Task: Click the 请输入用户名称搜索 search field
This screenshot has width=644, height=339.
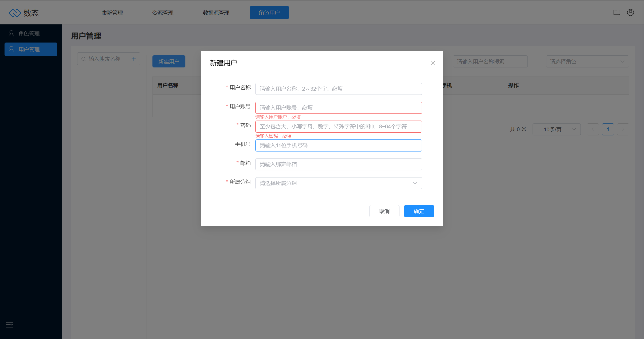Action: [490, 61]
